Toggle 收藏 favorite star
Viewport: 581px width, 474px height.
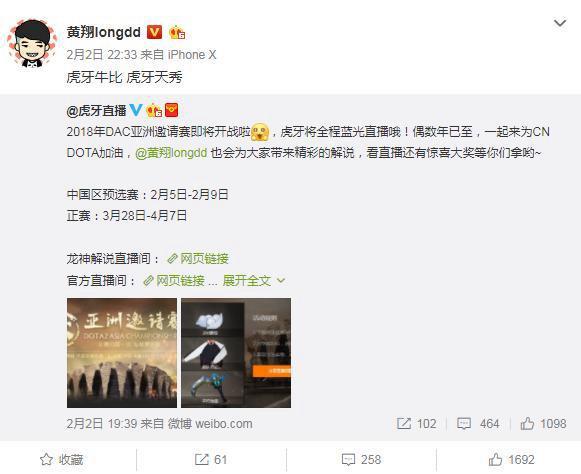tap(62, 460)
